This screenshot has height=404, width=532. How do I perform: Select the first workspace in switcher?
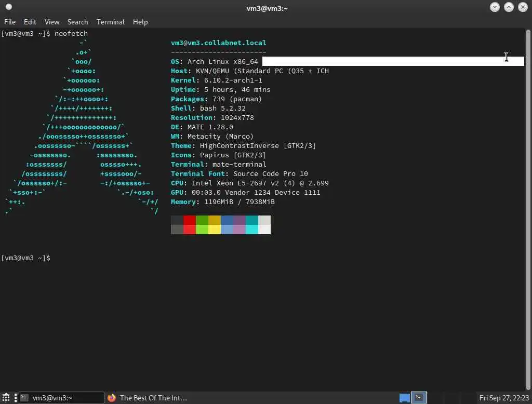pos(405,398)
